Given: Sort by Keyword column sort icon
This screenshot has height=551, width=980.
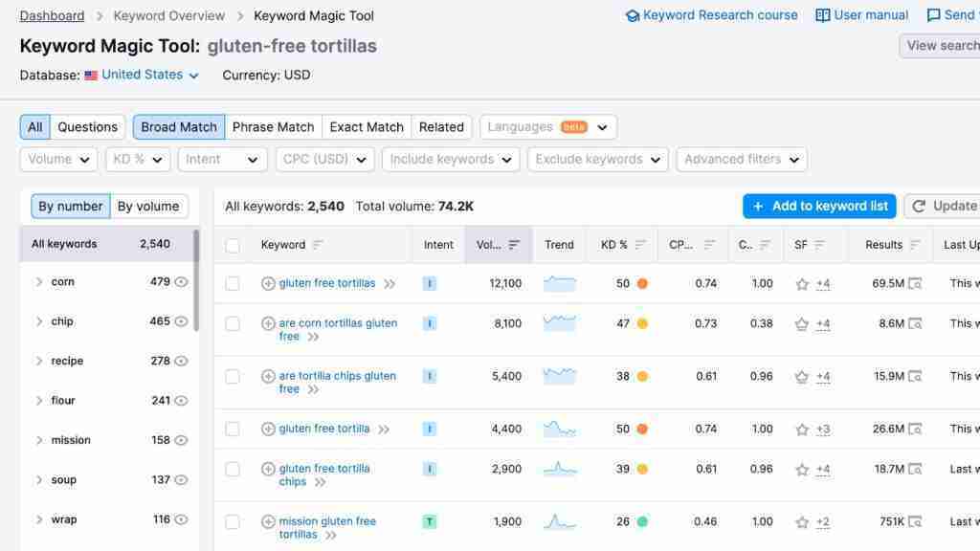Looking at the screenshot, I should (x=318, y=245).
